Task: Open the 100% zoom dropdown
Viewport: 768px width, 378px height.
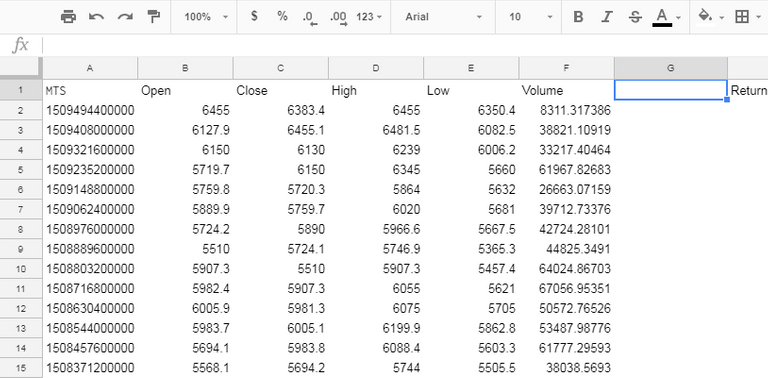Action: click(x=206, y=17)
